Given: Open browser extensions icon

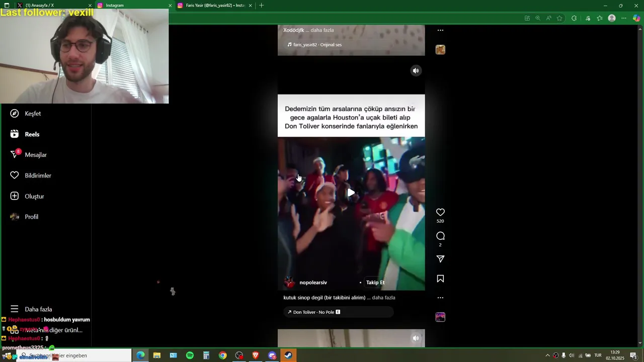Looking at the screenshot, I should (x=574, y=18).
